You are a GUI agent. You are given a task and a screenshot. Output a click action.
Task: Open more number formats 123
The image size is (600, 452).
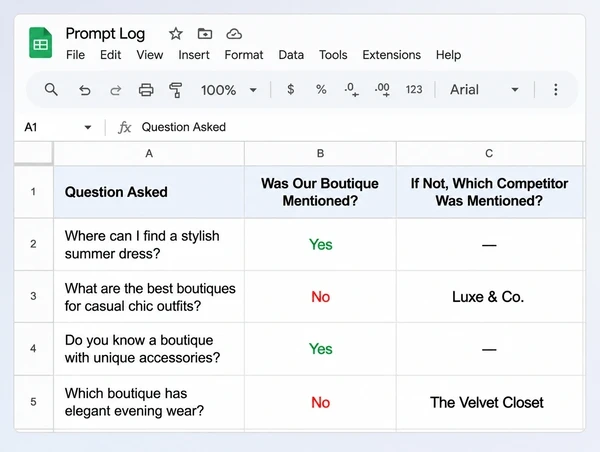tap(414, 90)
